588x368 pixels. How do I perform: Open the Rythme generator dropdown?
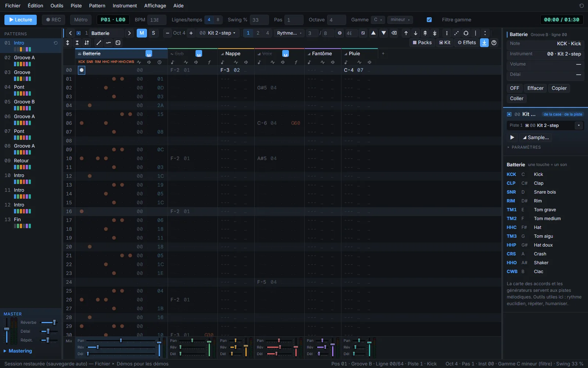tap(290, 33)
